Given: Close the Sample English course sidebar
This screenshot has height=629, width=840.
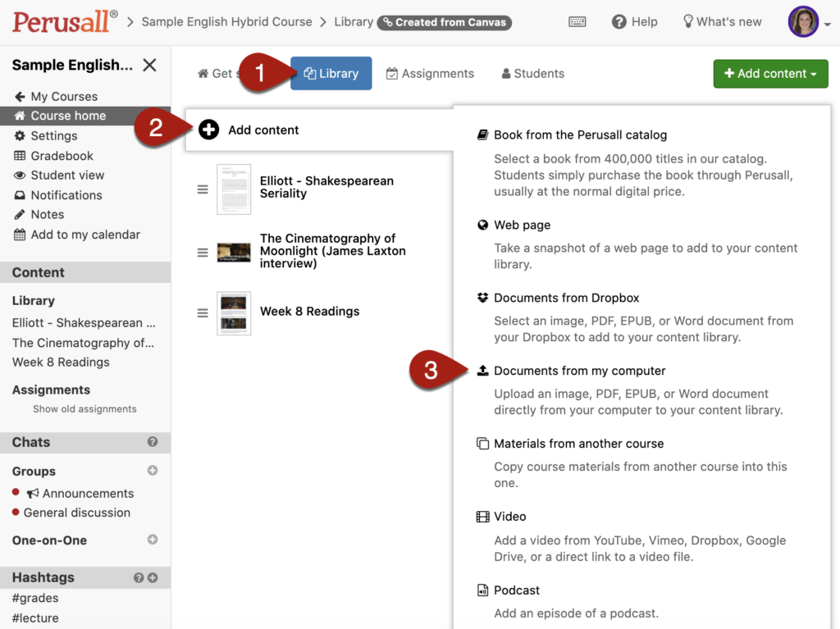Looking at the screenshot, I should pos(149,65).
